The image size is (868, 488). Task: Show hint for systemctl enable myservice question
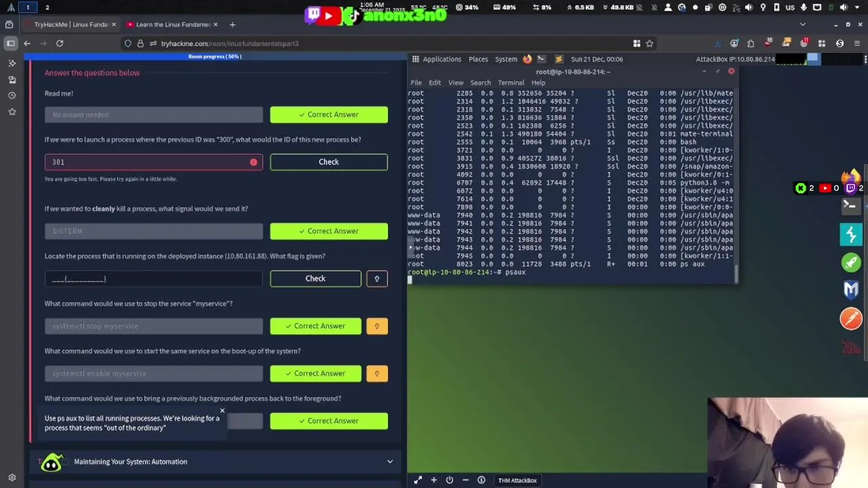[x=377, y=373]
